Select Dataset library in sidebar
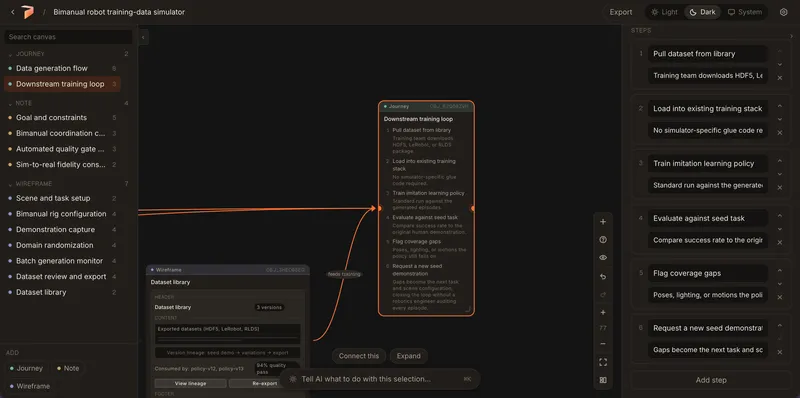The image size is (800, 398). (x=63, y=292)
